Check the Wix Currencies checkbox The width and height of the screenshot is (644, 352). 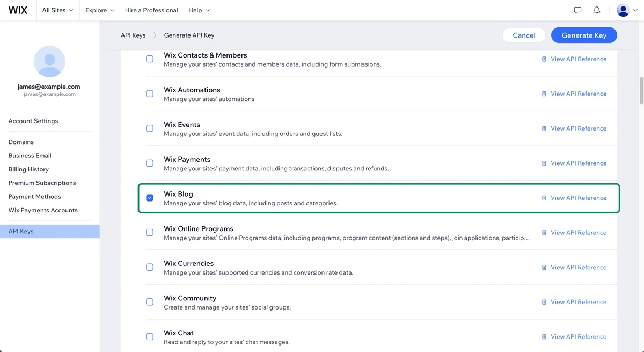150,267
